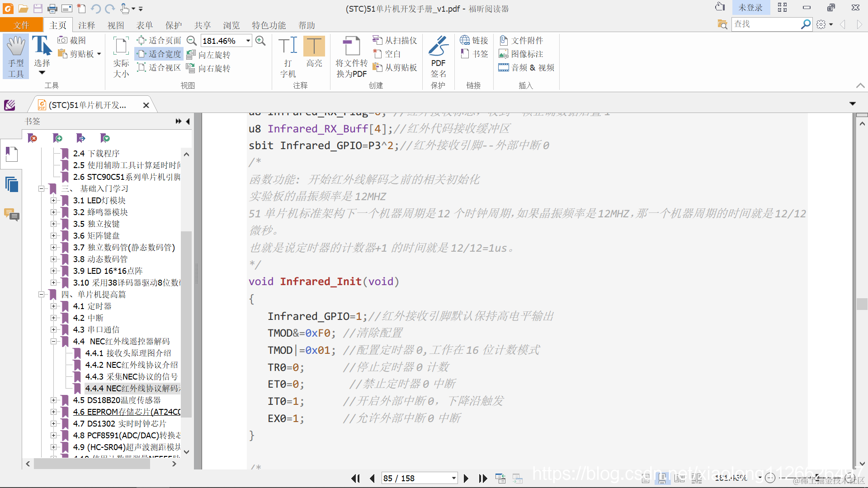
Task: Open the 注释 (Comment) ribbon tab
Action: coord(86,25)
